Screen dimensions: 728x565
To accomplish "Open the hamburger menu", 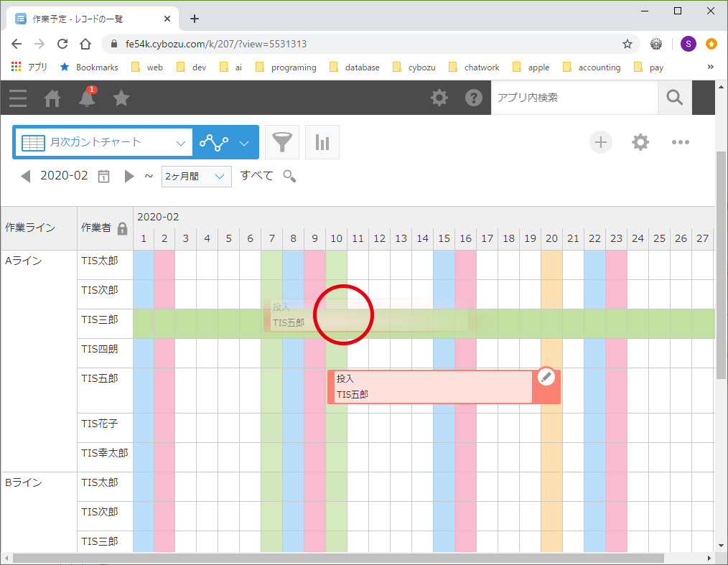I will 18,98.
